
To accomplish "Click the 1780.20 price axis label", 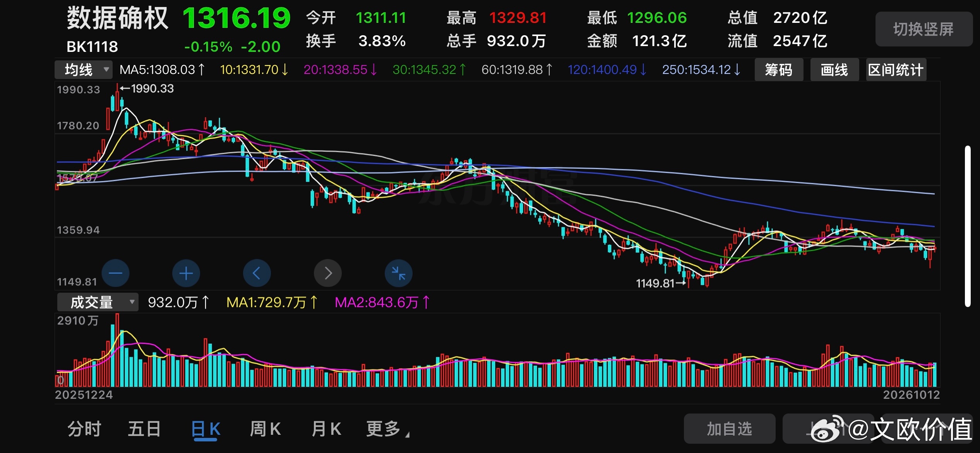I will point(78,126).
